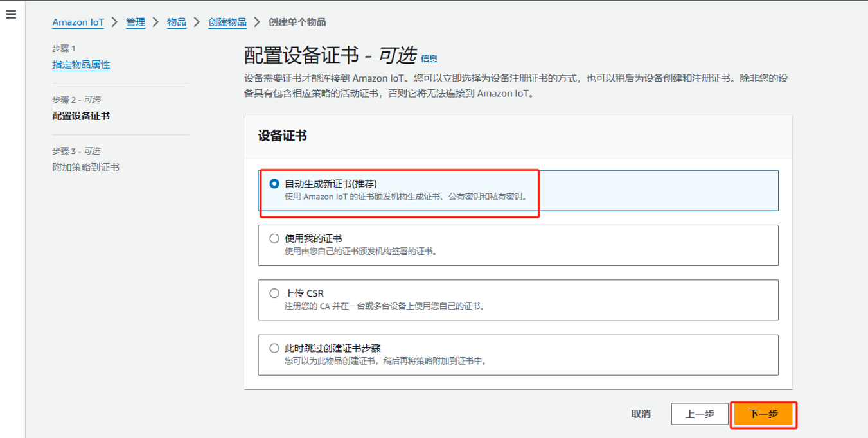Click description 注册您的 CA 并在一台或多台设备上使用
Viewport: 868px width, 438px height.
(384, 306)
